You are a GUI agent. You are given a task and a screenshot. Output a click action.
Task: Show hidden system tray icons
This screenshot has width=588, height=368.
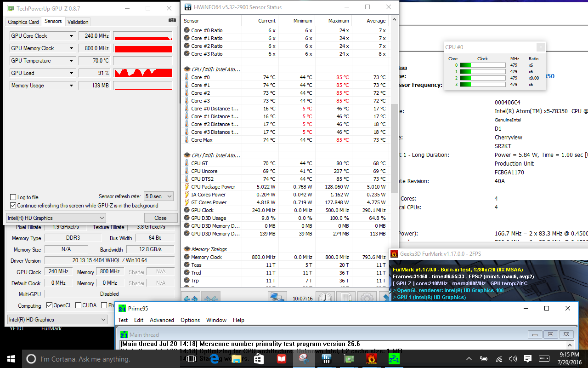pos(469,359)
